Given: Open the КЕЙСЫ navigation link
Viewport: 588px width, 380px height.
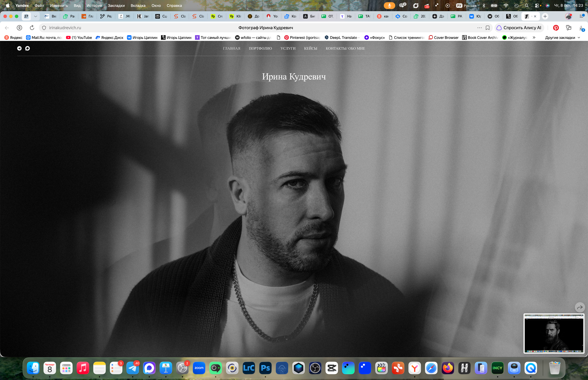Looking at the screenshot, I should pyautogui.click(x=311, y=48).
